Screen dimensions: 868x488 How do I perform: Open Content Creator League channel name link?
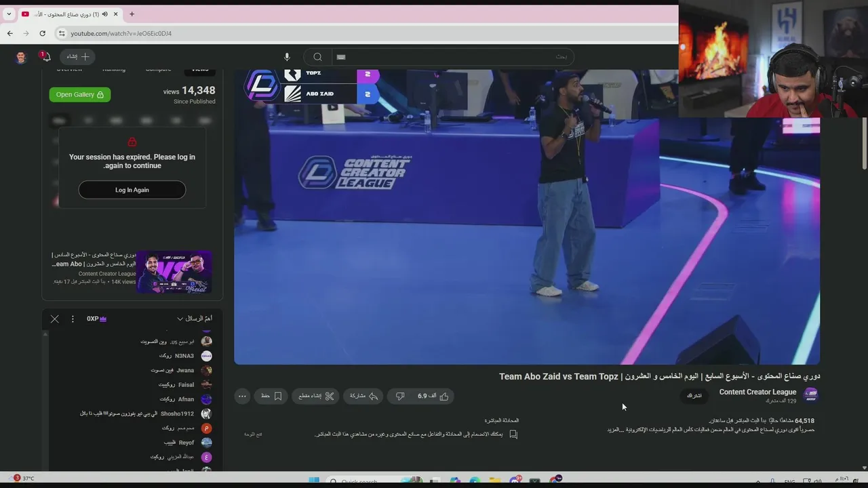coord(757,392)
